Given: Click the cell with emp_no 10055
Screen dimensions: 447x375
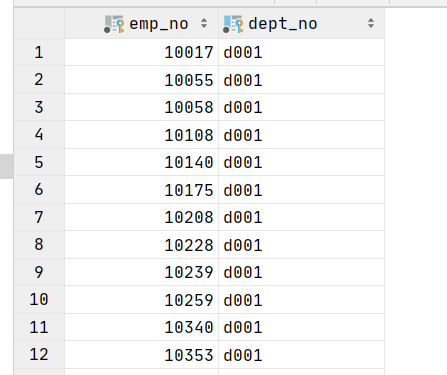Looking at the screenshot, I should [x=141, y=80].
